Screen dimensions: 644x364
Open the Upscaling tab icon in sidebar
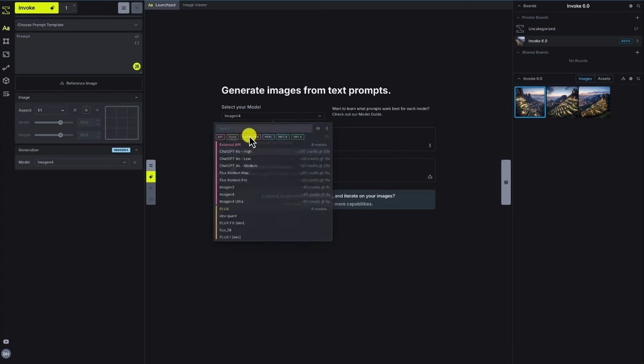[x=6, y=54]
